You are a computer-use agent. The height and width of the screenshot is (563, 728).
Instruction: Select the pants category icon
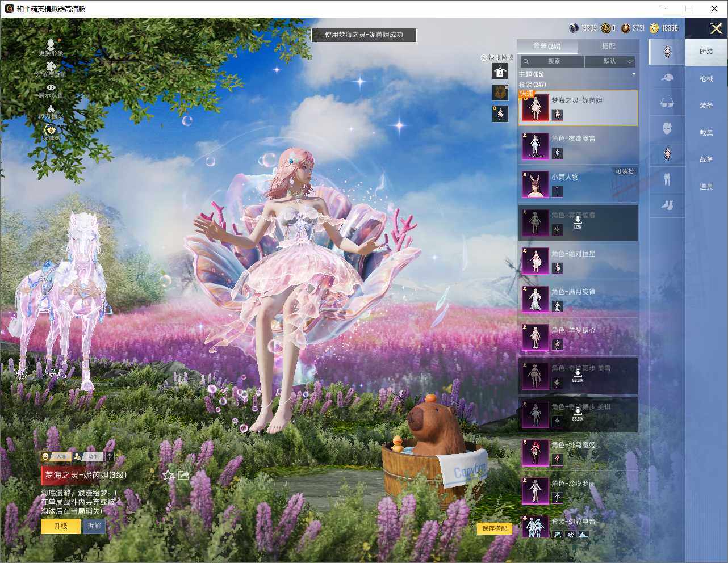667,179
